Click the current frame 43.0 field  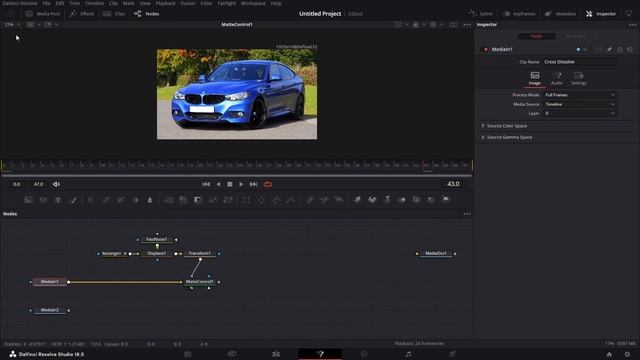pyautogui.click(x=453, y=184)
